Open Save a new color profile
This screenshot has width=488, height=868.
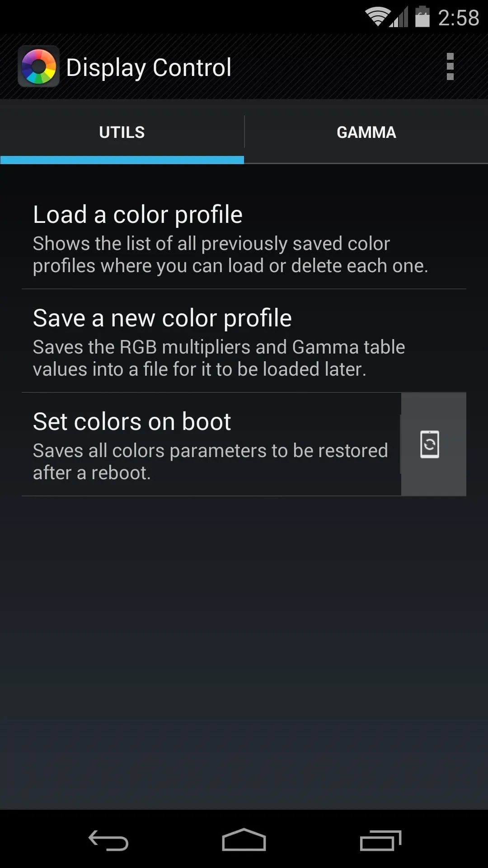[x=244, y=341]
